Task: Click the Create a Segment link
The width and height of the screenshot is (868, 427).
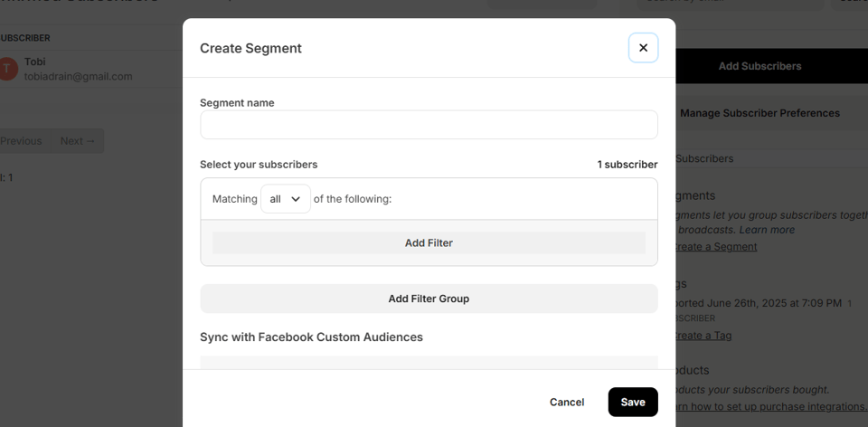Action: [x=715, y=246]
